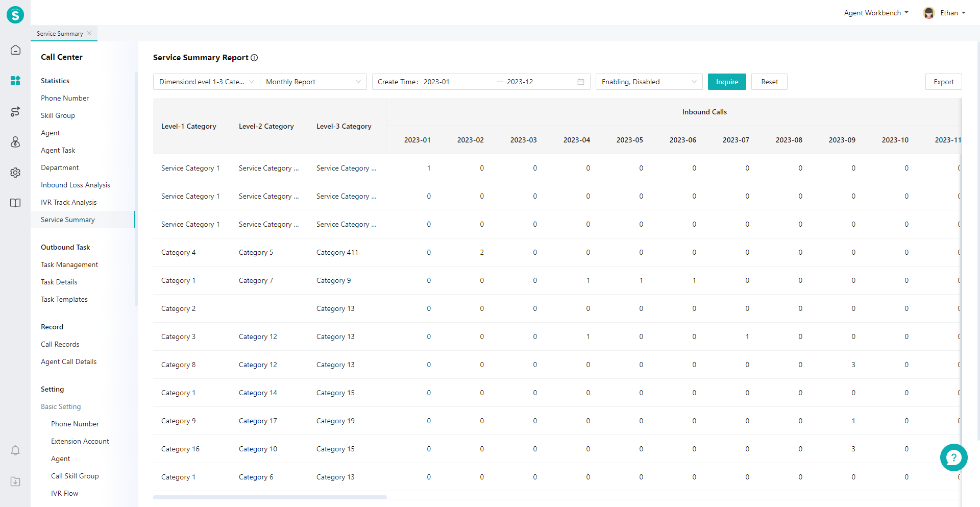Click the Level-2 Category column header
This screenshot has height=507, width=980.
click(266, 126)
